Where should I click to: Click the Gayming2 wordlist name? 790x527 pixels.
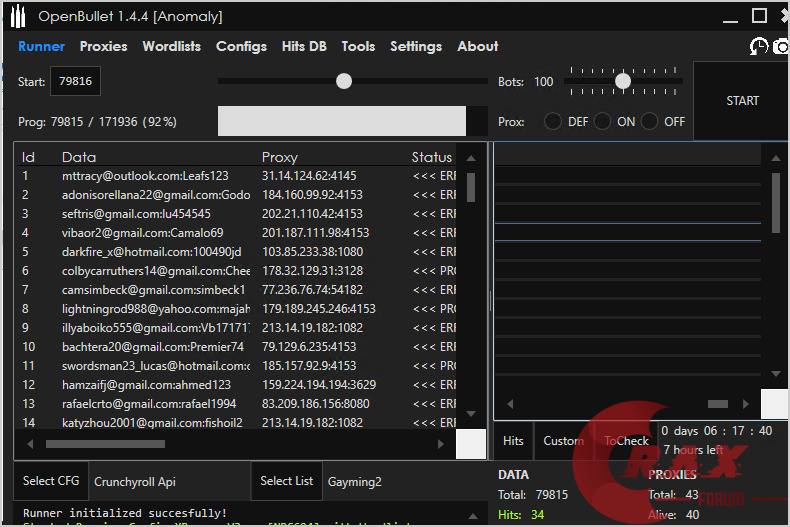coord(355,482)
